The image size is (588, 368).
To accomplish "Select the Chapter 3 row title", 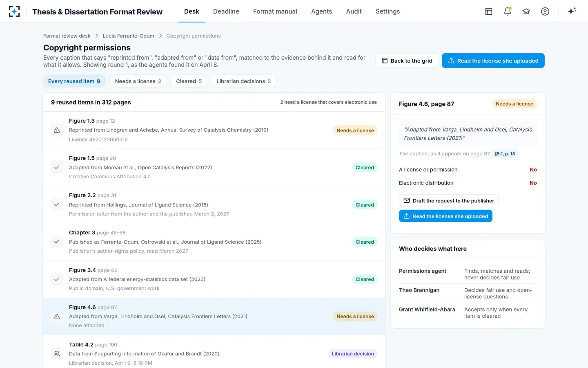I will (x=82, y=233).
